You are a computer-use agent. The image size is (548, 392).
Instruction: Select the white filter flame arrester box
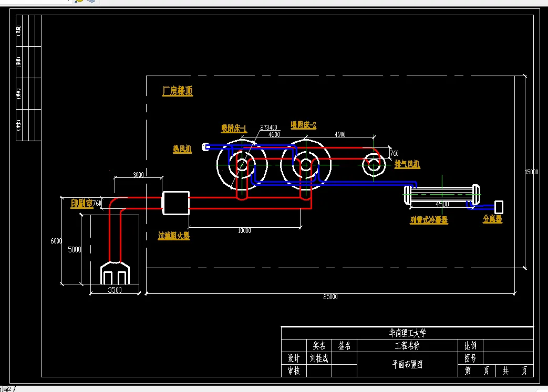tap(176, 203)
